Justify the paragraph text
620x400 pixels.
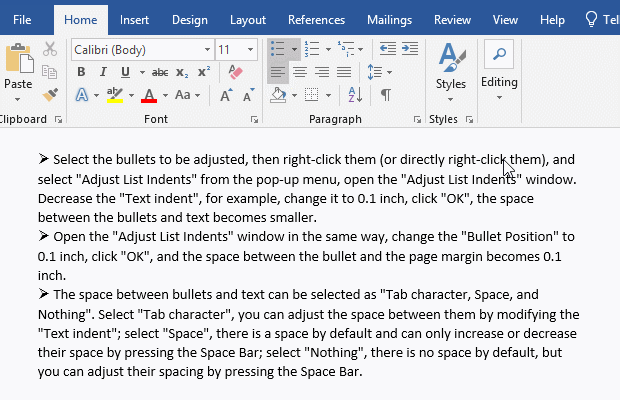click(x=344, y=72)
